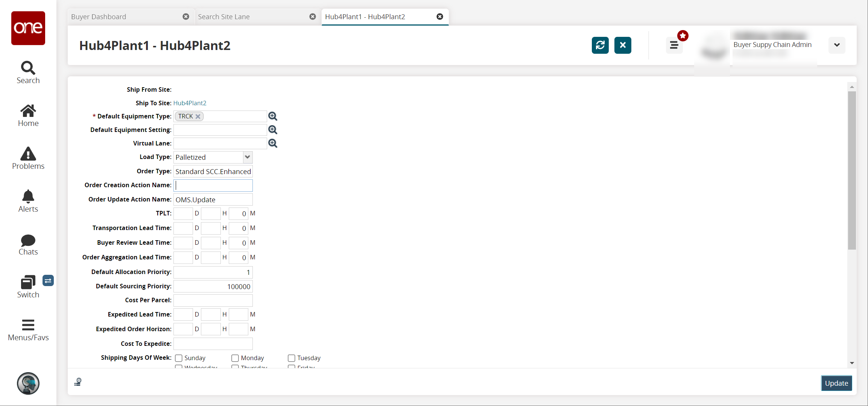Open Menus/Favs in sidebar
The height and width of the screenshot is (406, 868).
[28, 330]
